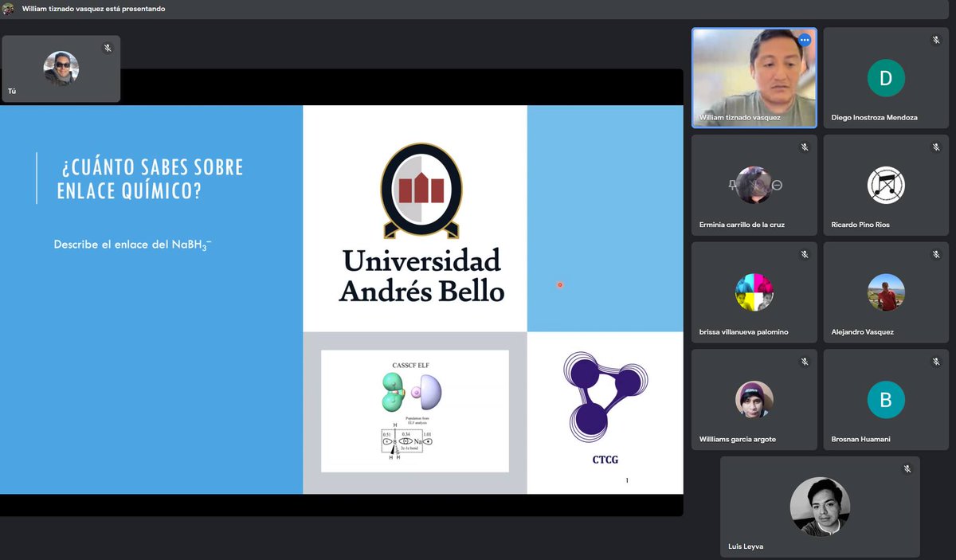The height and width of the screenshot is (560, 956).
Task: Click Ricardo Pino Rios crossed-music avatar
Action: (886, 186)
